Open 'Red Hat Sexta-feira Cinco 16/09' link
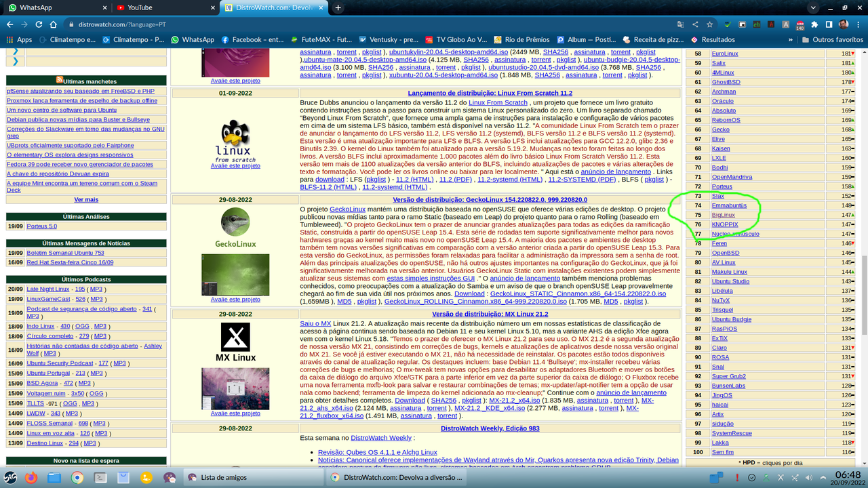The height and width of the screenshot is (488, 868). click(70, 262)
